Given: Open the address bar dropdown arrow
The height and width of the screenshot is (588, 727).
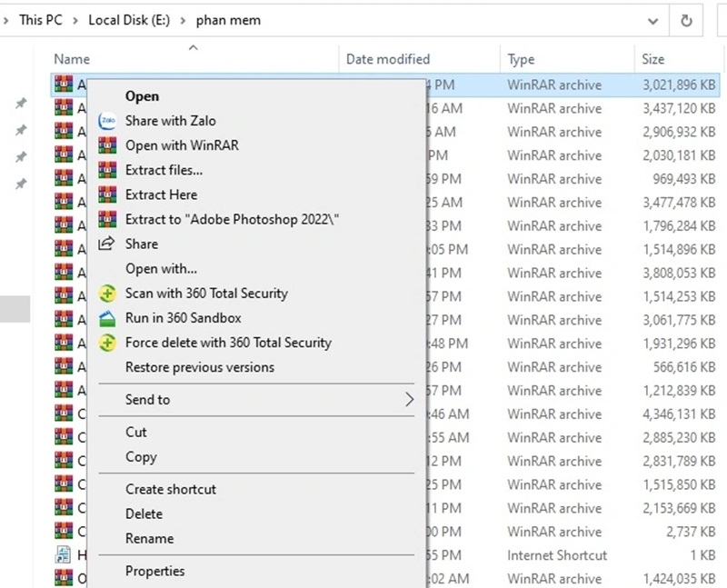Looking at the screenshot, I should [652, 20].
